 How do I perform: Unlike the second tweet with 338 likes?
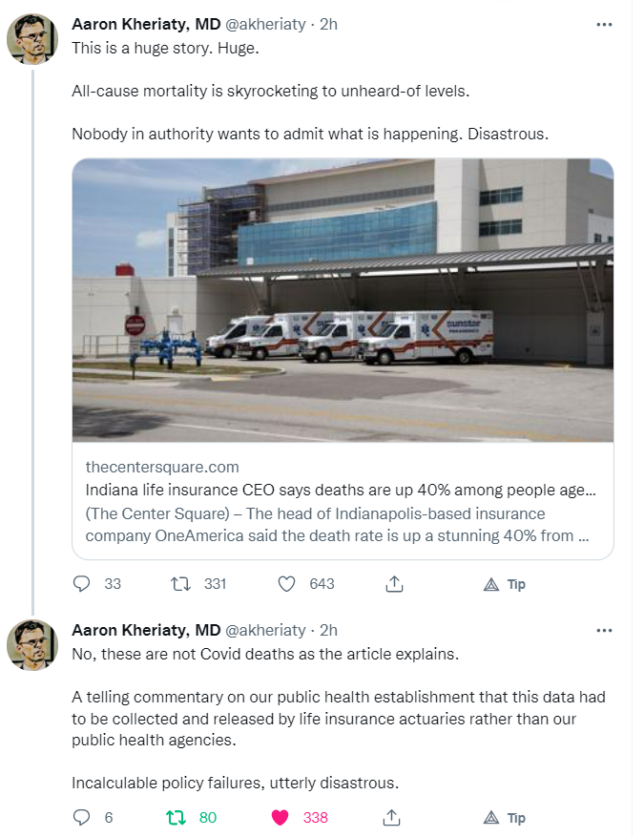[x=280, y=818]
